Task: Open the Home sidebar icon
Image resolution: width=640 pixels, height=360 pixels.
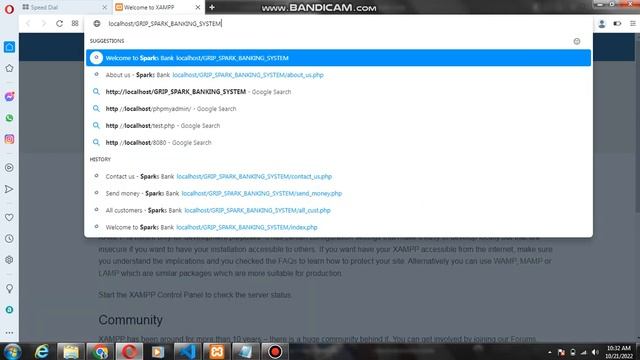Action: click(9, 47)
